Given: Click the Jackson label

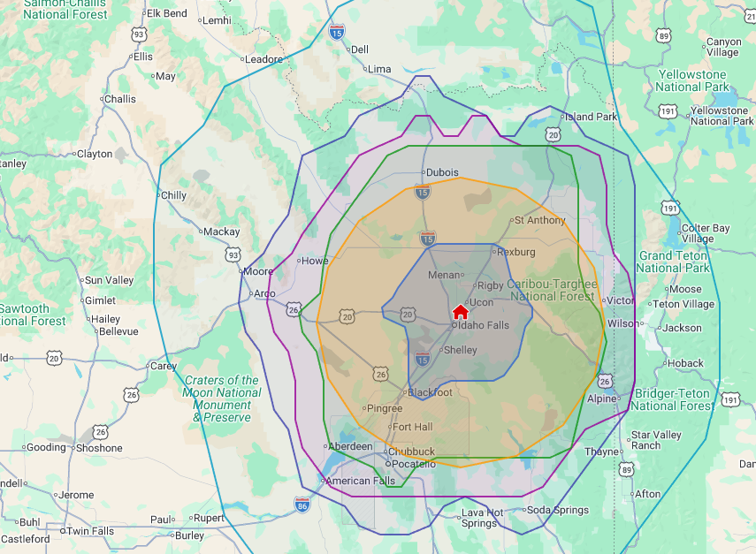Looking at the screenshot, I should pos(682,328).
